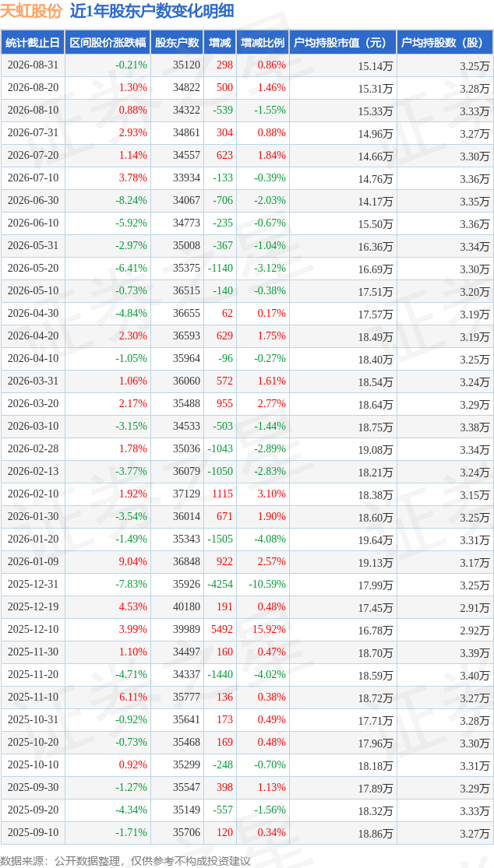Click the 户均持股市值（元） column header

point(343,43)
